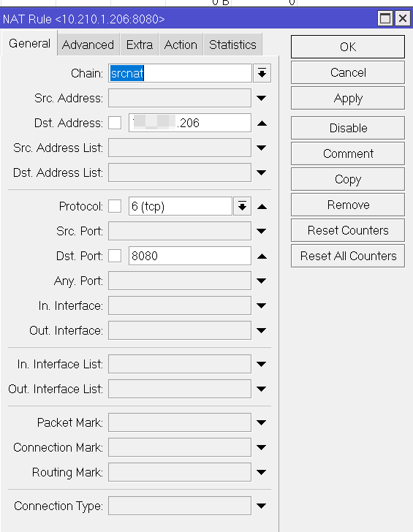The height and width of the screenshot is (532, 413).
Task: Expand the Src. Address field
Action: click(x=261, y=99)
